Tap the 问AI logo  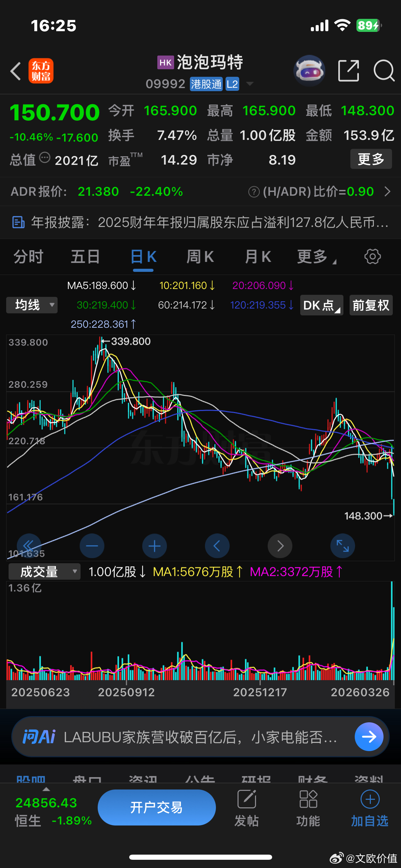pyautogui.click(x=39, y=737)
